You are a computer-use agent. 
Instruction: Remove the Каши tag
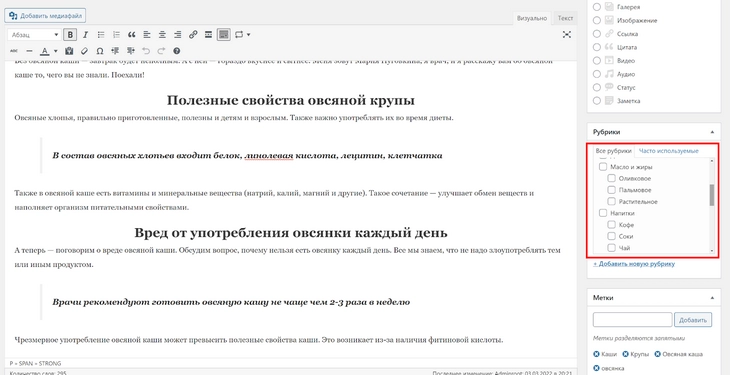[596, 354]
